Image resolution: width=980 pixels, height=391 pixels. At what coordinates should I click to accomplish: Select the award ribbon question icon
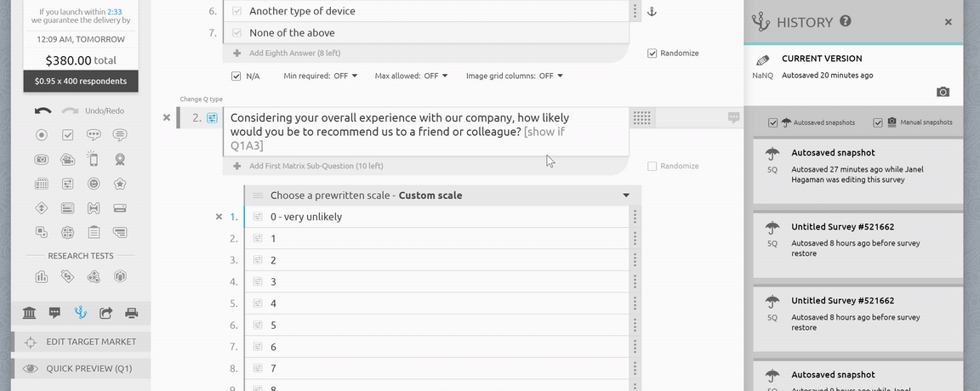pyautogui.click(x=120, y=159)
